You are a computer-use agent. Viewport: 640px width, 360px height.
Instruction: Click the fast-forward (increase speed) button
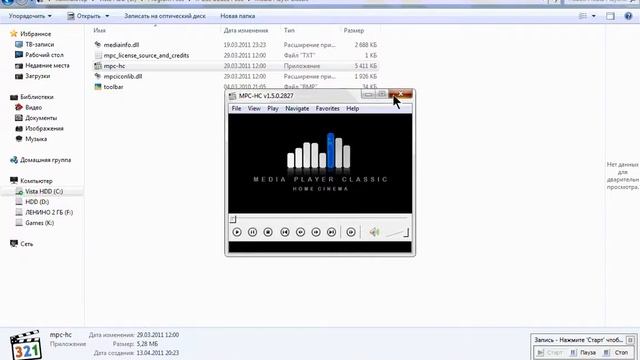pyautogui.click(x=316, y=232)
